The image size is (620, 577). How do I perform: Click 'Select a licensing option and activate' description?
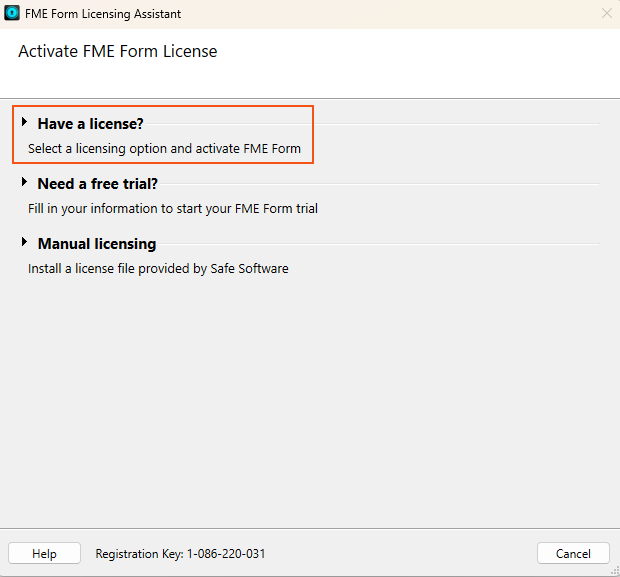164,149
